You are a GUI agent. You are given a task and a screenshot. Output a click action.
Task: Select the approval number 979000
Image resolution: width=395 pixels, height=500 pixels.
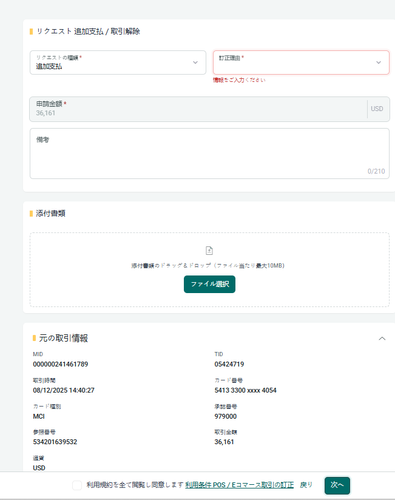click(226, 416)
